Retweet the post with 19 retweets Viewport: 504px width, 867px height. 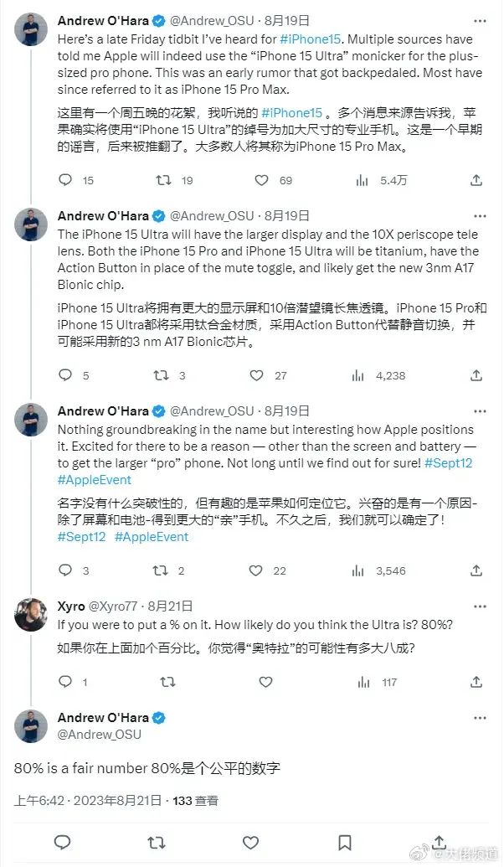point(165,180)
